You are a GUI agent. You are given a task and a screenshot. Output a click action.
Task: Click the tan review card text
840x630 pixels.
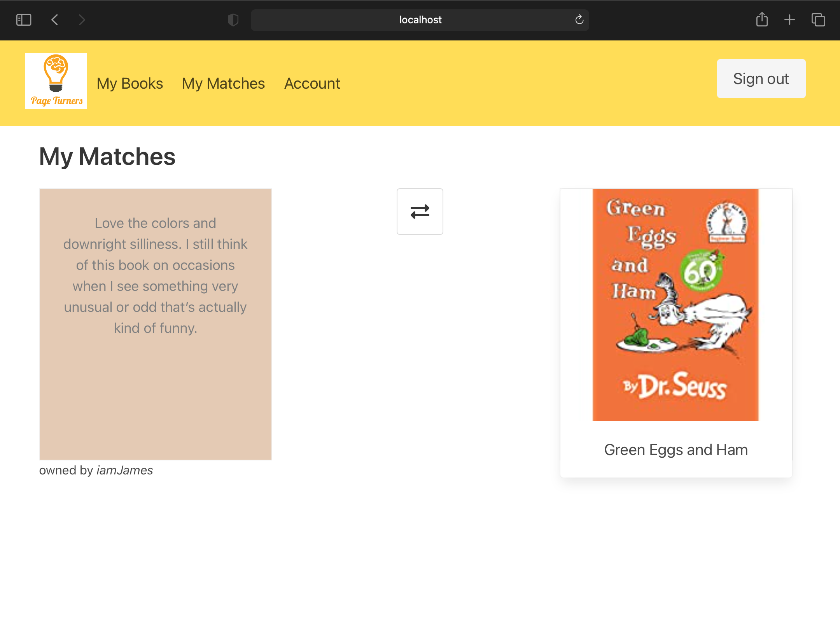point(155,276)
